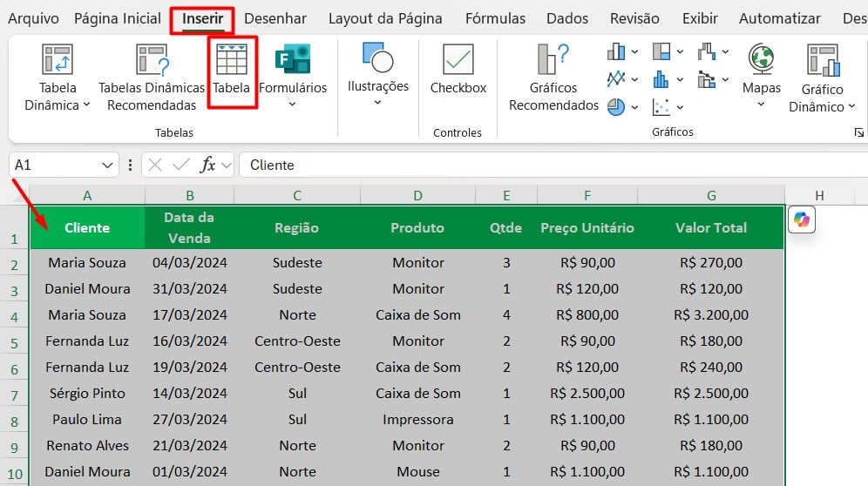Image resolution: width=868 pixels, height=486 pixels.
Task: Cancel the formula bar entry
Action: (155, 165)
